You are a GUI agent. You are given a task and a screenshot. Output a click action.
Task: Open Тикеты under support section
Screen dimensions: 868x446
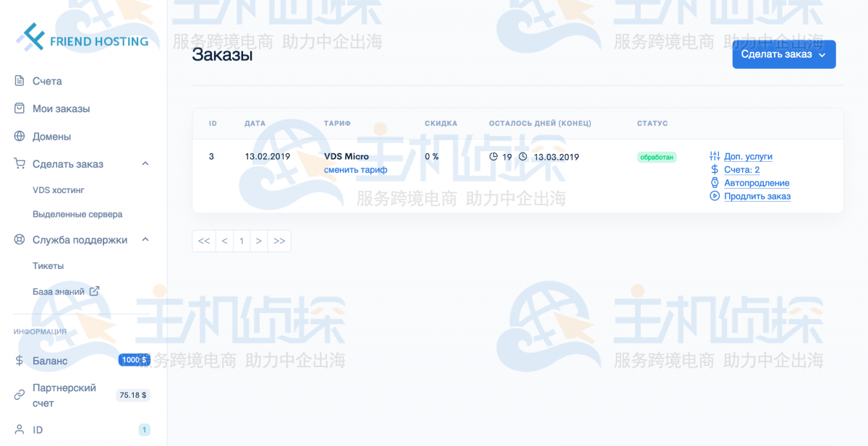[48, 266]
